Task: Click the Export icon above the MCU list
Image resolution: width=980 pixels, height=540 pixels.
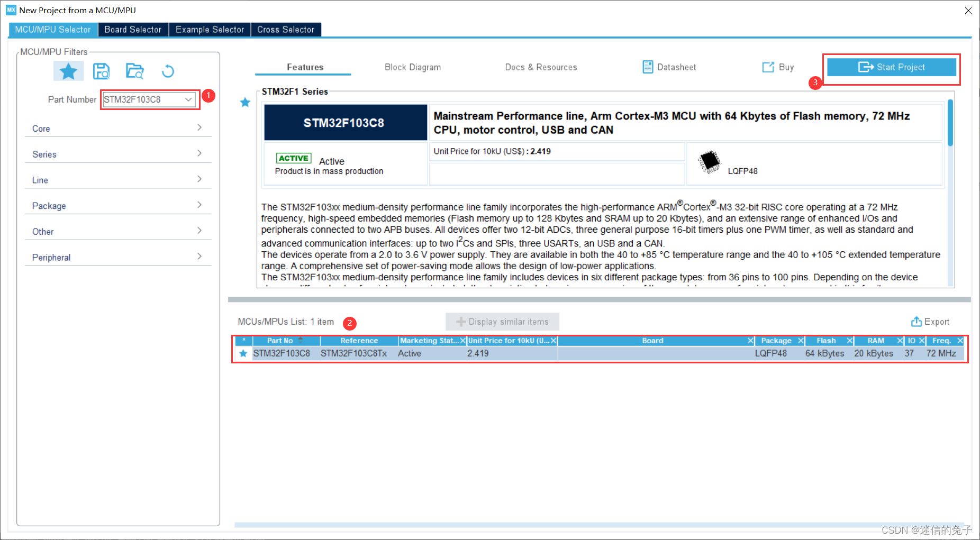Action: click(x=916, y=322)
